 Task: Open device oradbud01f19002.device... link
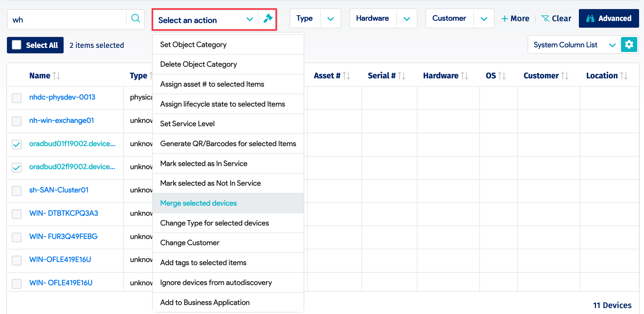coord(72,144)
